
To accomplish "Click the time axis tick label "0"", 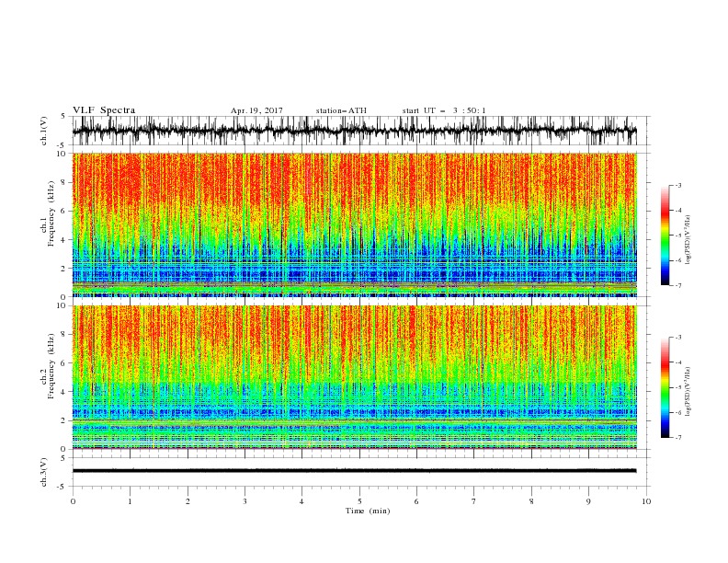I will point(73,501).
